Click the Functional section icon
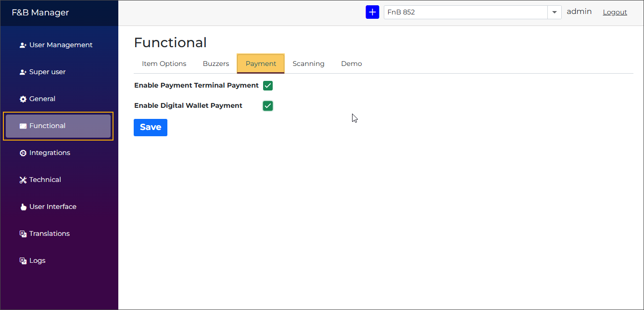The image size is (644, 310). pyautogui.click(x=23, y=126)
